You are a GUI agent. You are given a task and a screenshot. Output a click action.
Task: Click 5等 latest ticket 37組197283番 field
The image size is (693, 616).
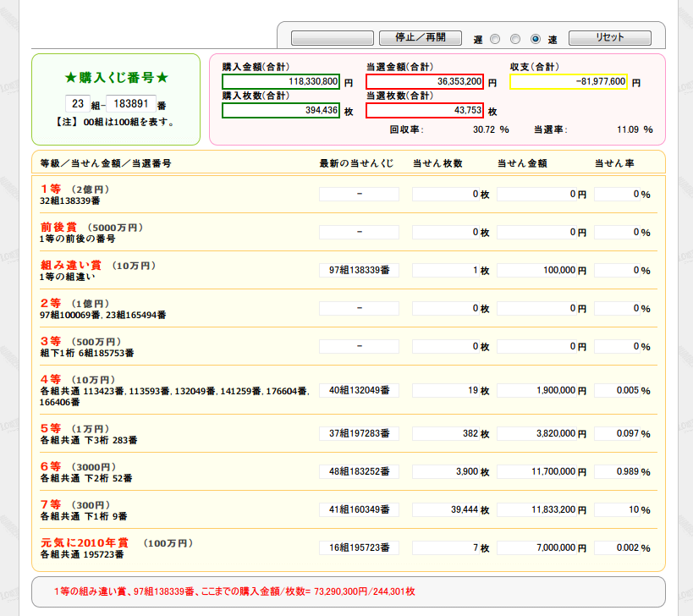pyautogui.click(x=360, y=434)
